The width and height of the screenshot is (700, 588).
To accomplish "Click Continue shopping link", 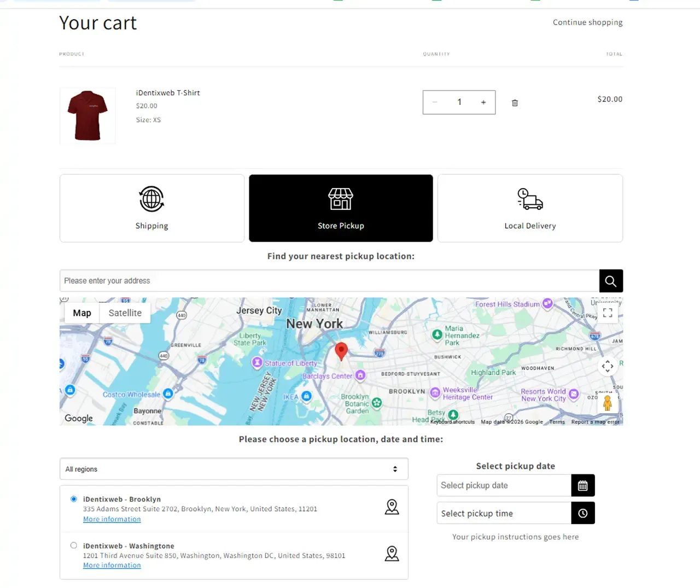I will (588, 22).
